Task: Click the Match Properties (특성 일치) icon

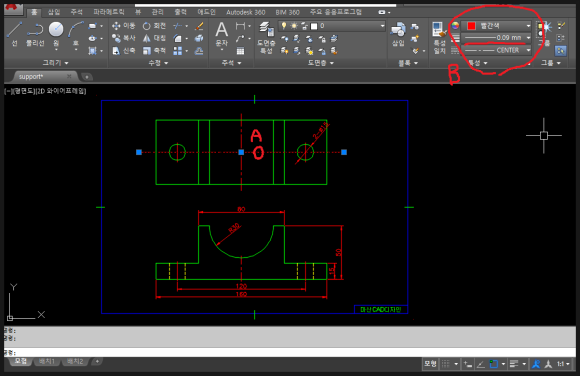Action: pyautogui.click(x=439, y=38)
